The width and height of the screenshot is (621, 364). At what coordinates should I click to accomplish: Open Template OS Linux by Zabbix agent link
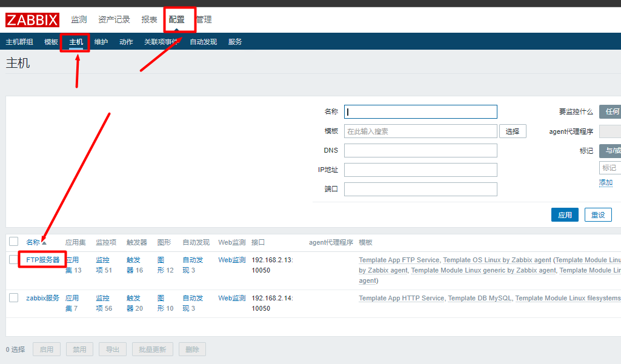coord(497,260)
